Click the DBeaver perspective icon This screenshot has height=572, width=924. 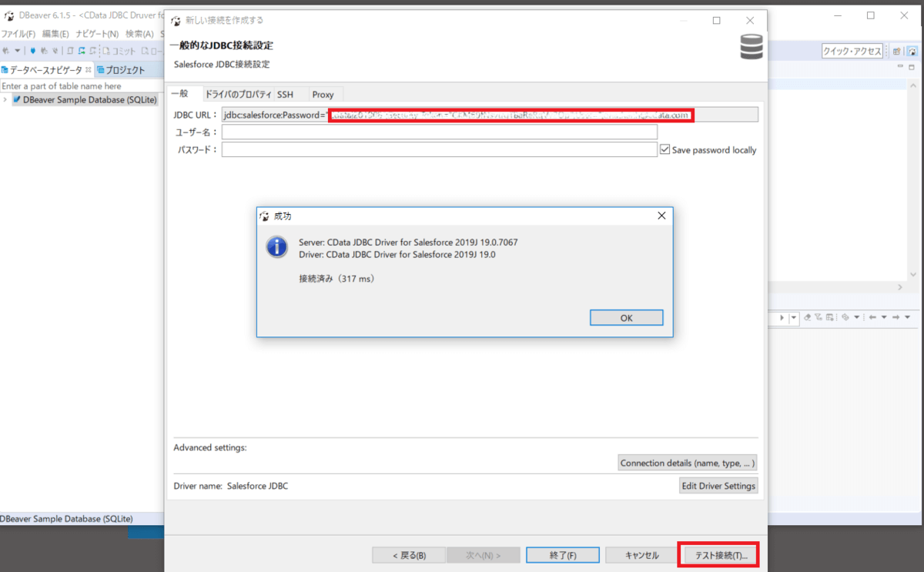coord(912,52)
